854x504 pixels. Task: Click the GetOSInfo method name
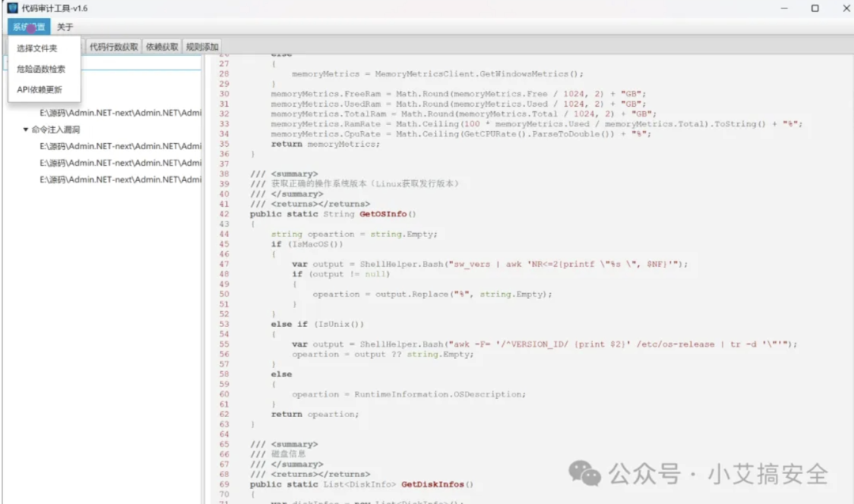point(383,214)
